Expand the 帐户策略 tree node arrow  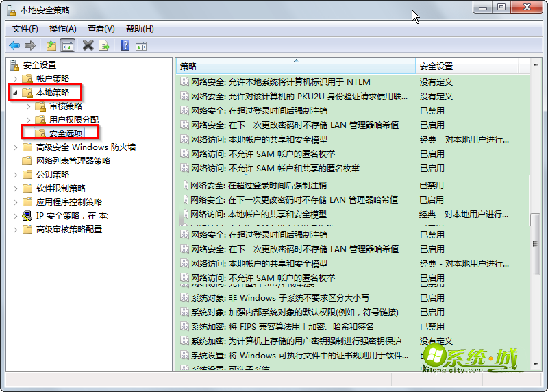(16, 79)
